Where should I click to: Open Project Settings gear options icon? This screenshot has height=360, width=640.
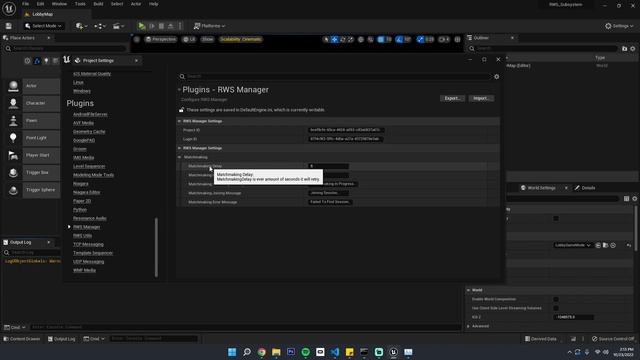click(x=496, y=76)
